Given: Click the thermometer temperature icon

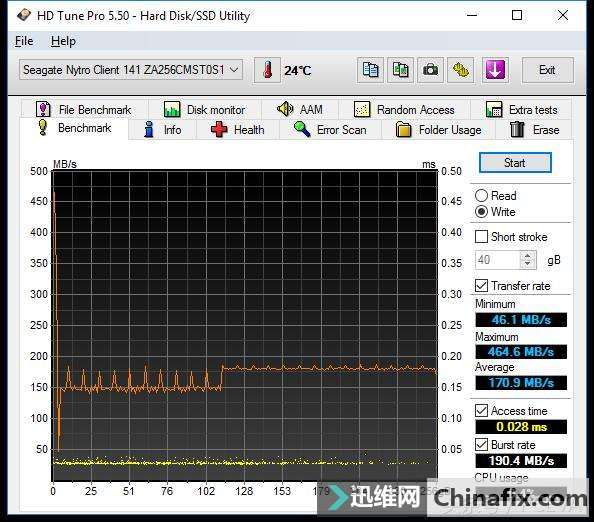Looking at the screenshot, I should point(267,70).
